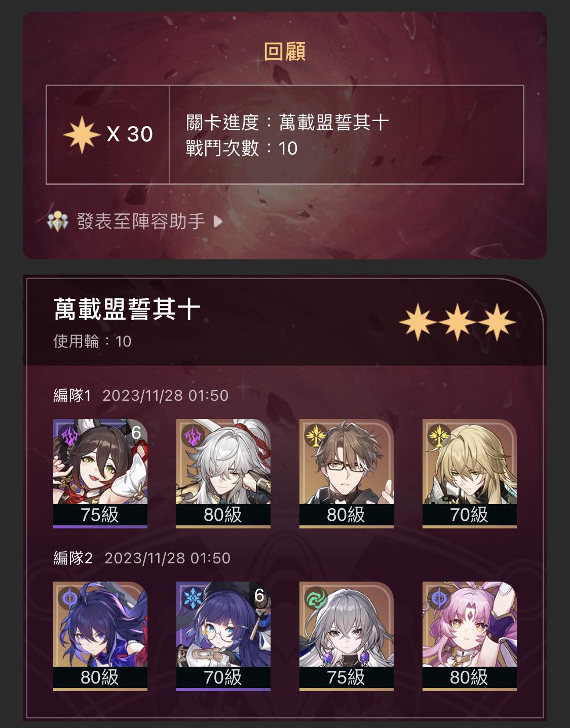Click quantum element icon on pink-haired character
This screenshot has width=570, height=728.
pyautogui.click(x=439, y=598)
